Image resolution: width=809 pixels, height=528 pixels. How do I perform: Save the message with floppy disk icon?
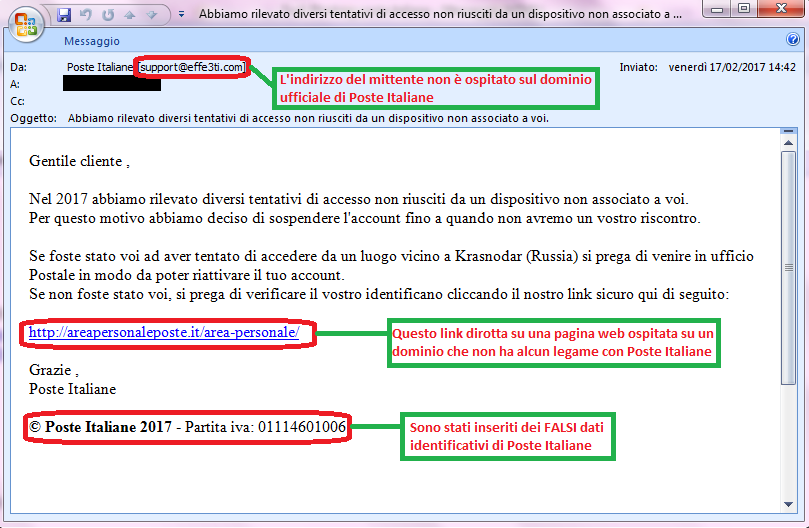[x=64, y=14]
